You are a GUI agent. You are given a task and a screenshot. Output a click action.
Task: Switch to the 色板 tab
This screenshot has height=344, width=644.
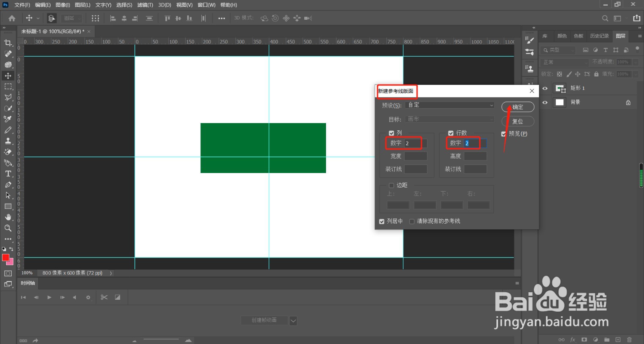click(x=578, y=36)
